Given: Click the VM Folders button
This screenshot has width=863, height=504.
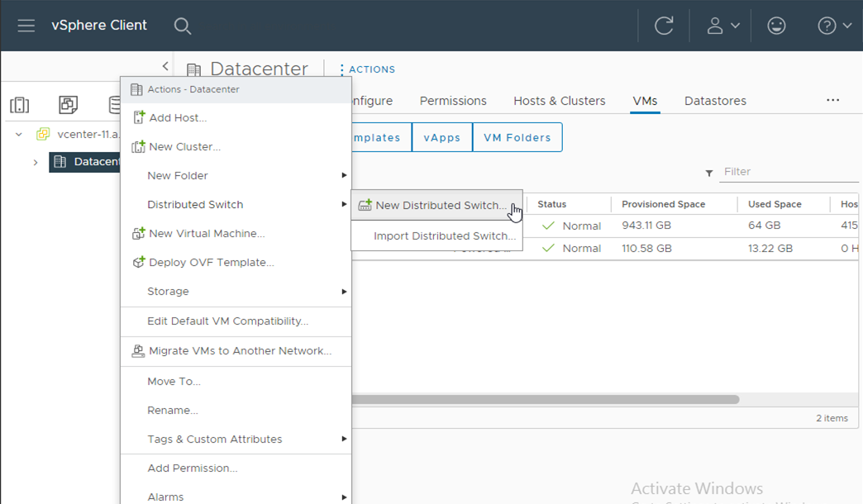Looking at the screenshot, I should [x=517, y=138].
